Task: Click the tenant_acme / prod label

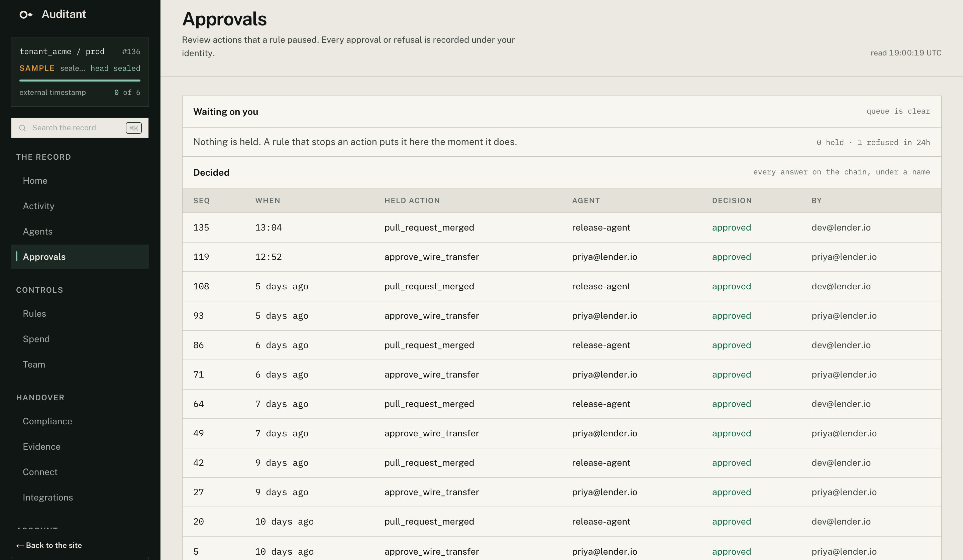Action: pyautogui.click(x=62, y=51)
